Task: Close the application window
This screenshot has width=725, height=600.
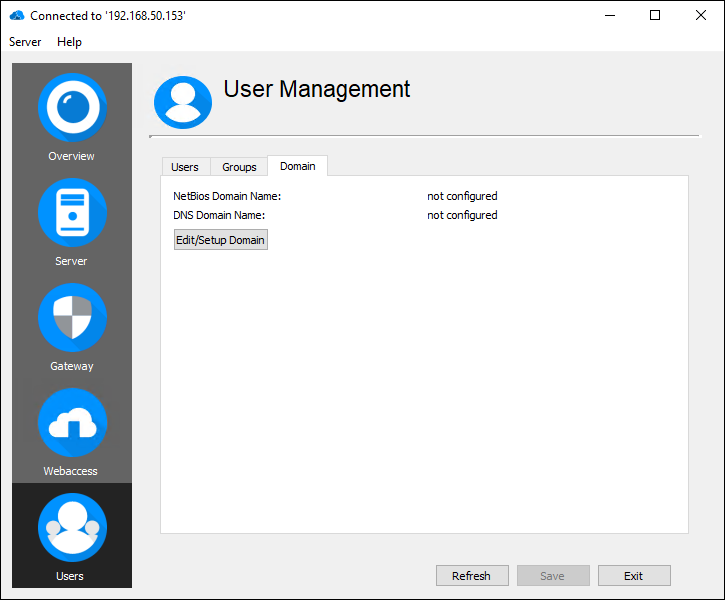Action: coord(701,16)
